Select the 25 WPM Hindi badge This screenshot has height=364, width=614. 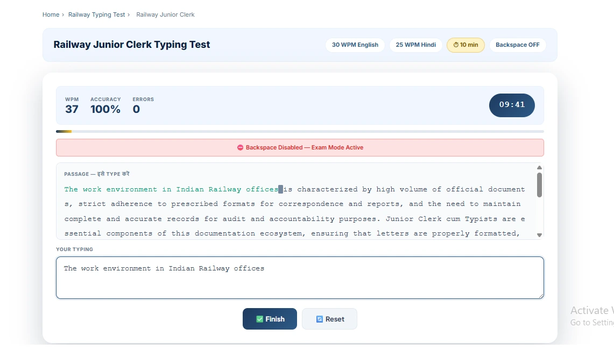click(415, 45)
